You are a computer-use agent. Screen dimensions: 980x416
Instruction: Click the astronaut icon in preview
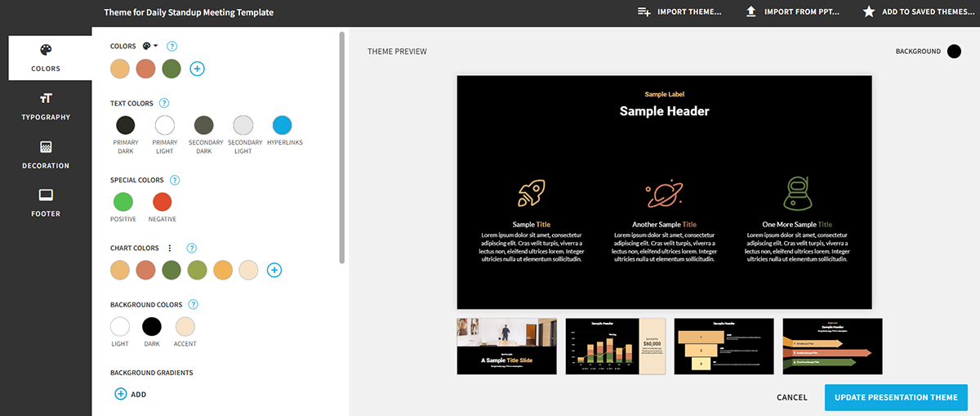click(x=797, y=193)
